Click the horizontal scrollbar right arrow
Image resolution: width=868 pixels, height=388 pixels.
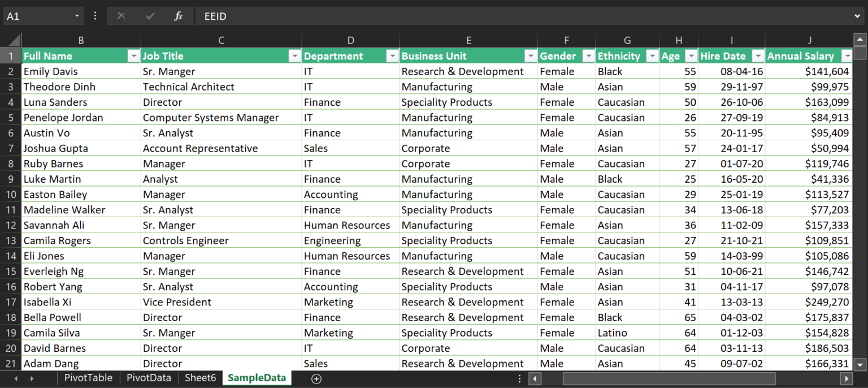(846, 378)
